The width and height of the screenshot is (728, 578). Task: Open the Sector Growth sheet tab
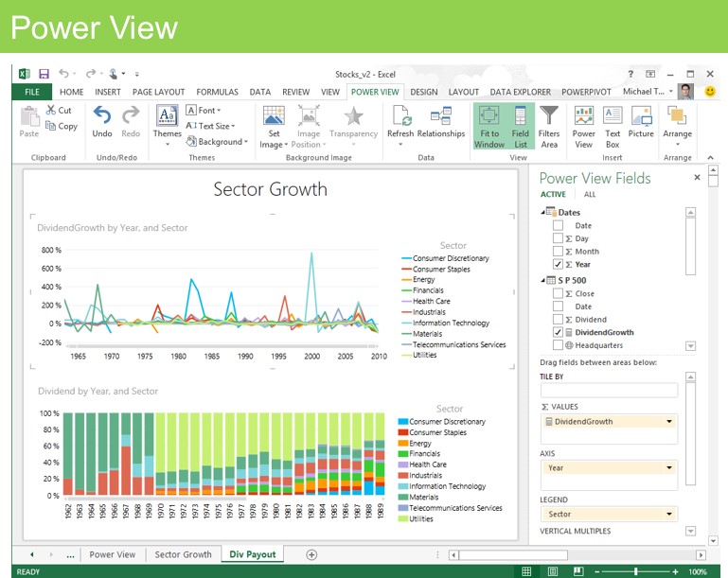[x=183, y=554]
